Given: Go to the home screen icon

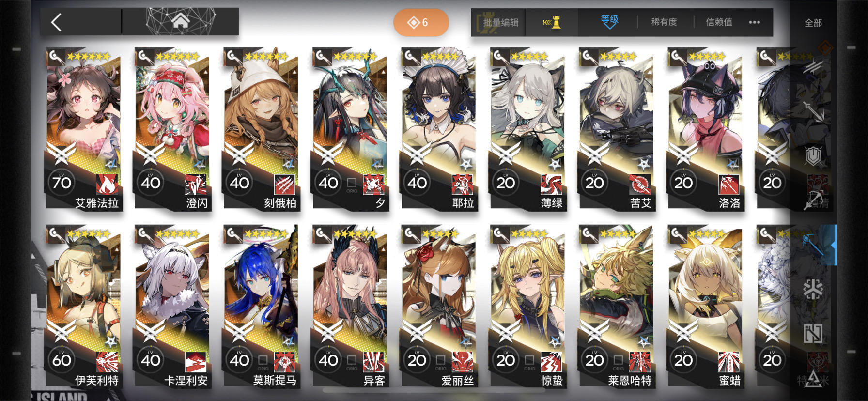Looking at the screenshot, I should click(x=180, y=21).
